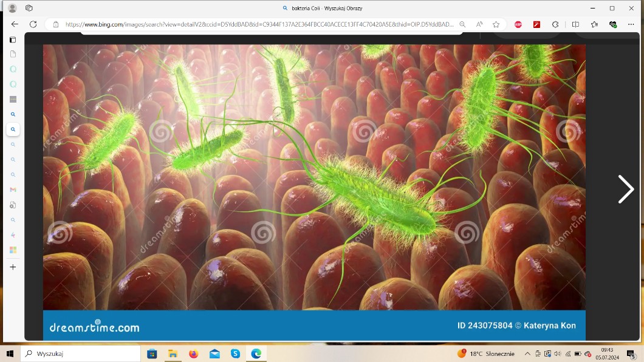Go back to the previous page
This screenshot has height=362, width=644.
[15, 24]
